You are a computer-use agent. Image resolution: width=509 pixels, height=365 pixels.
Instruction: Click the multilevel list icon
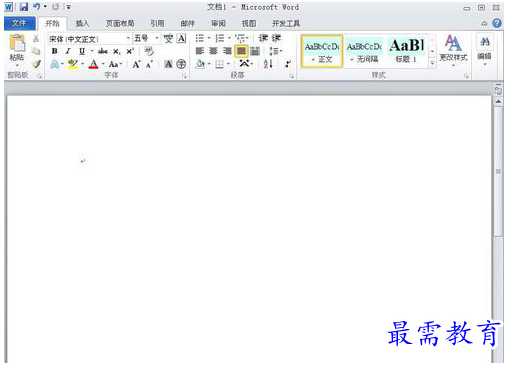[240, 38]
